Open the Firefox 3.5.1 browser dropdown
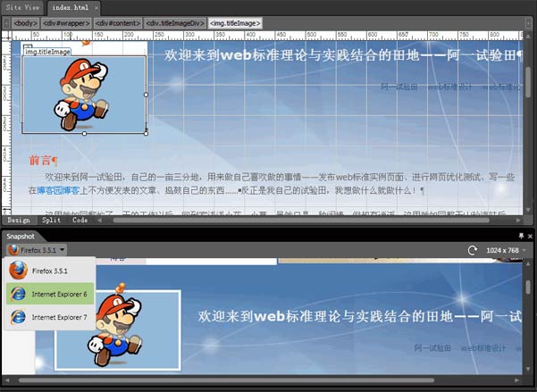Image resolution: width=537 pixels, height=392 pixels. click(x=37, y=250)
